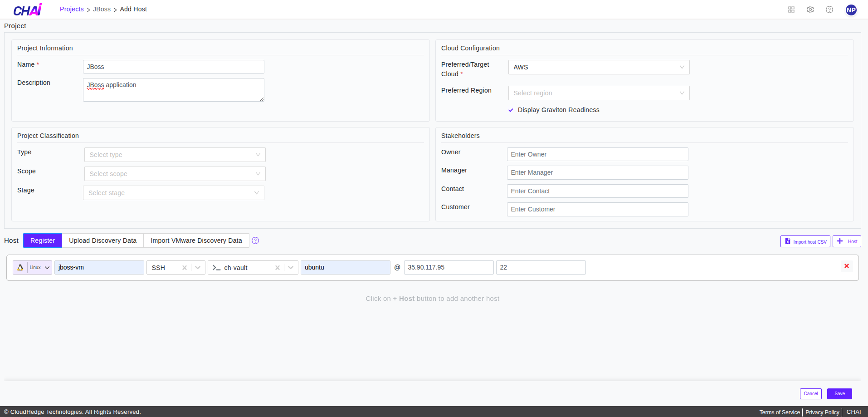Go to JBoss breadcrumb link
This screenshot has width=868, height=417.
point(102,9)
